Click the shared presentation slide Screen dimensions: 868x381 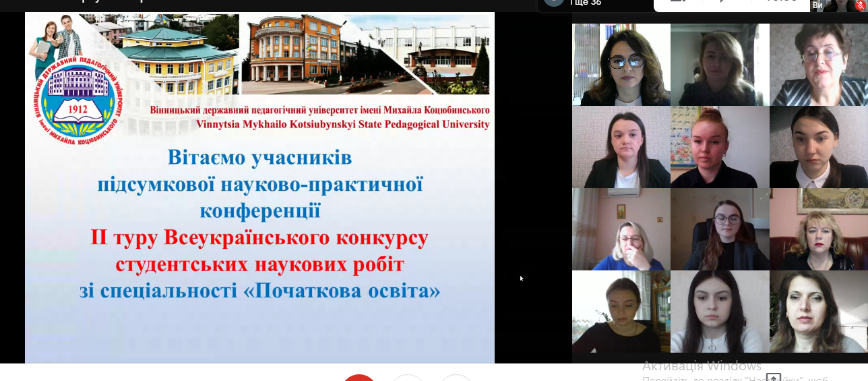tap(259, 223)
